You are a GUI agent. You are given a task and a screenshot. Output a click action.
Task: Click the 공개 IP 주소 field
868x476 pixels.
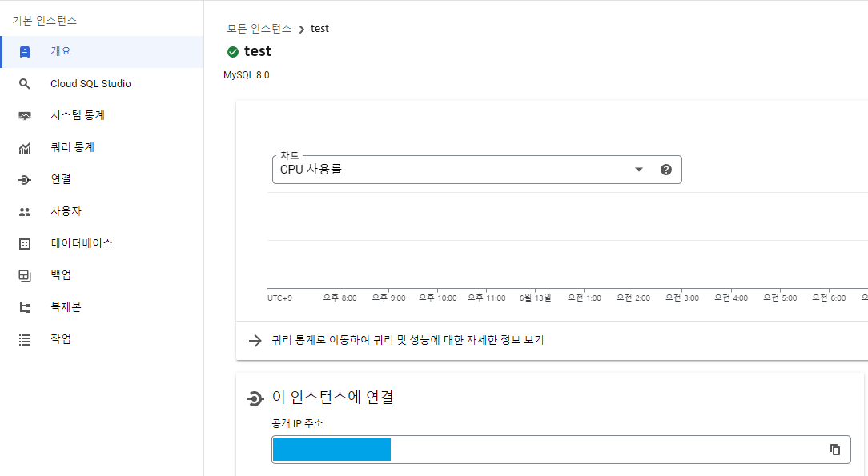(x=561, y=450)
